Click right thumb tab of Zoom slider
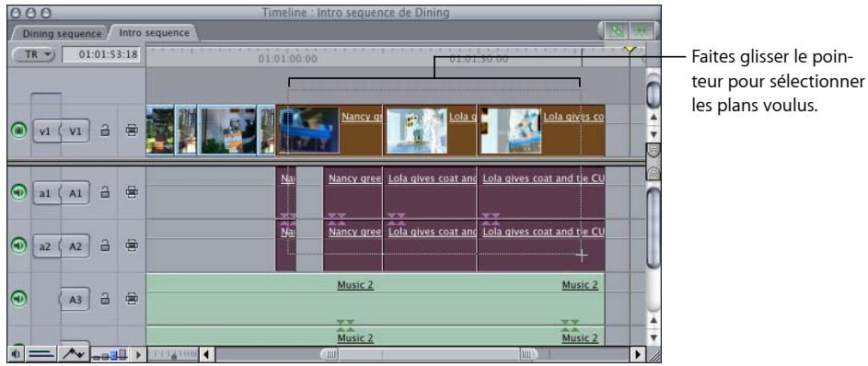This screenshot has width=868, height=366. [x=527, y=354]
